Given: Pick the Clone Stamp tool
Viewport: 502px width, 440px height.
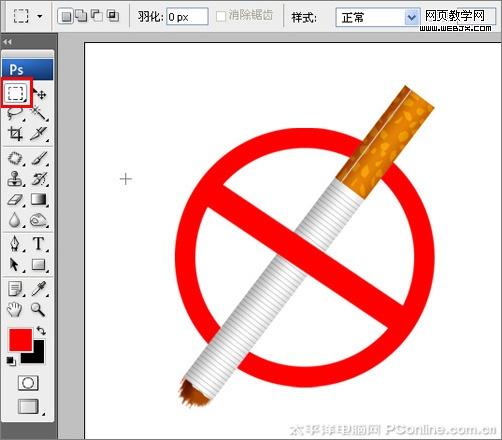Looking at the screenshot, I should point(15,179).
